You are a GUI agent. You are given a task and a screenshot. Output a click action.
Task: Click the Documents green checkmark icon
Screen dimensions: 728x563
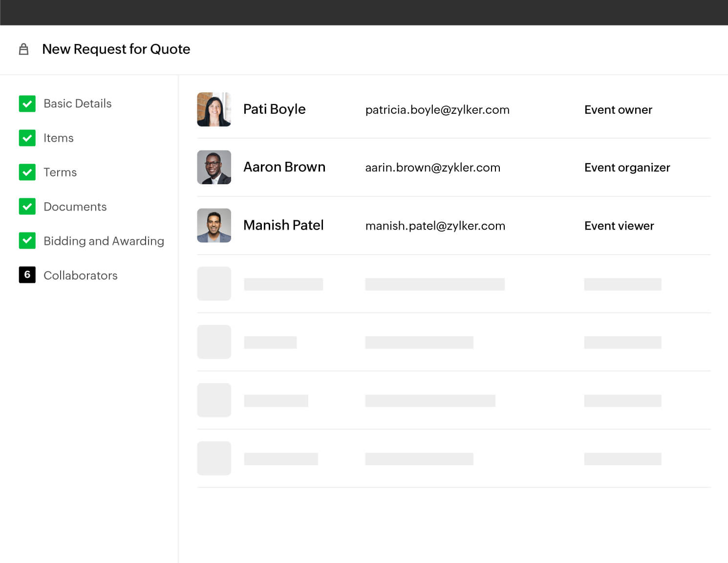click(x=27, y=206)
